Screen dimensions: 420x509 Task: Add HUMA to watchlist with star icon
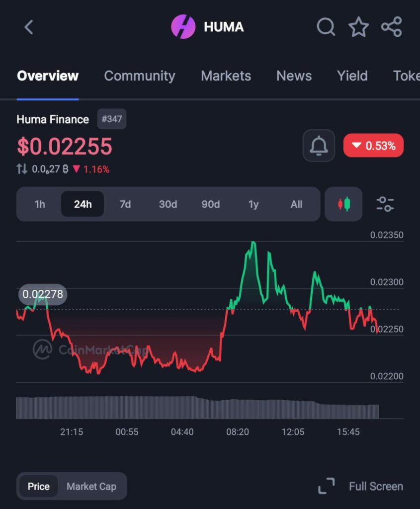pyautogui.click(x=358, y=27)
